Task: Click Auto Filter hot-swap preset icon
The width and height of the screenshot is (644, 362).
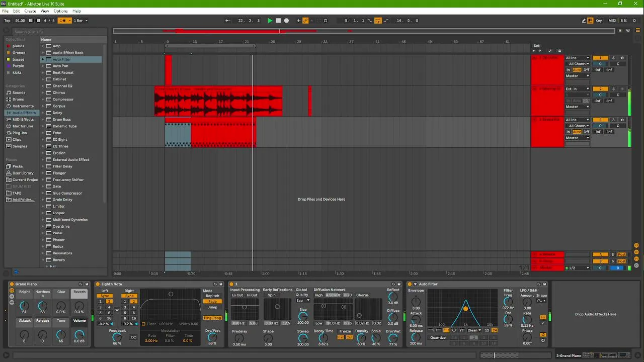Action: click(x=538, y=284)
